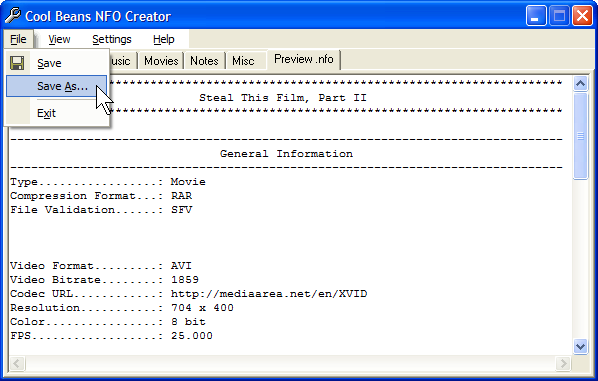598x381 pixels.
Task: Click the 'Video Format' line showing AVI
Action: (101, 266)
